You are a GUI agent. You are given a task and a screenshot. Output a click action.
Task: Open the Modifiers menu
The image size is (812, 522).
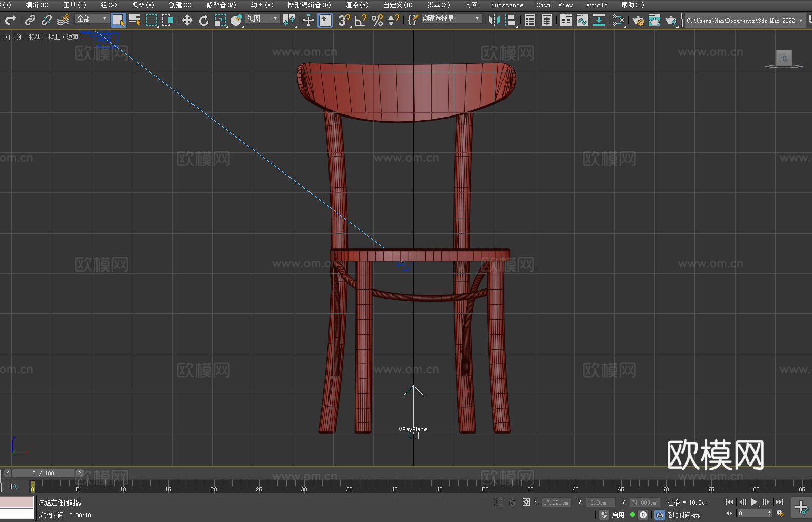tap(221, 5)
